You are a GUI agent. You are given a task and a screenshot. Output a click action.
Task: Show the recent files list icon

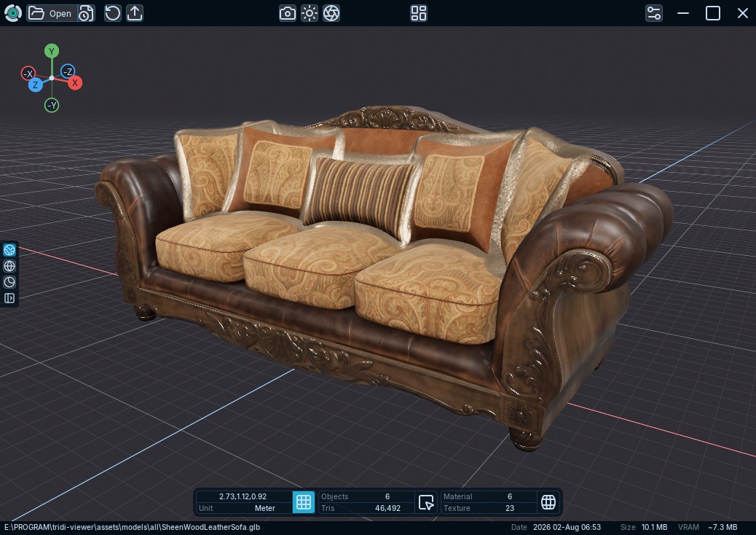click(86, 13)
